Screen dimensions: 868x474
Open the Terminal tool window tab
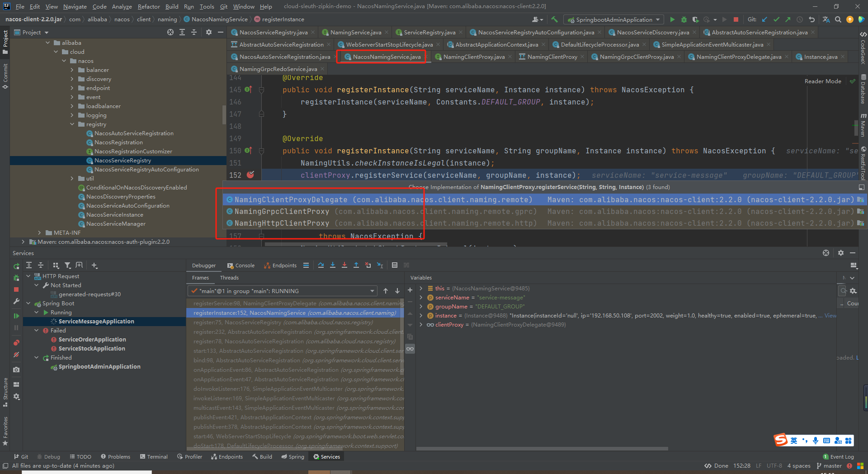pyautogui.click(x=154, y=457)
